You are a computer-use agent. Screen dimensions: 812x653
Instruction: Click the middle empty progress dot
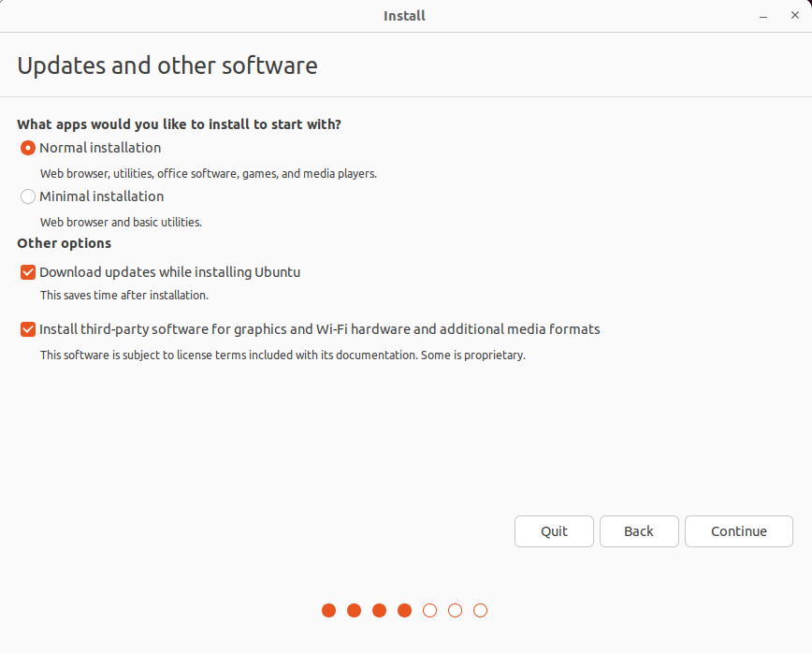pos(455,611)
